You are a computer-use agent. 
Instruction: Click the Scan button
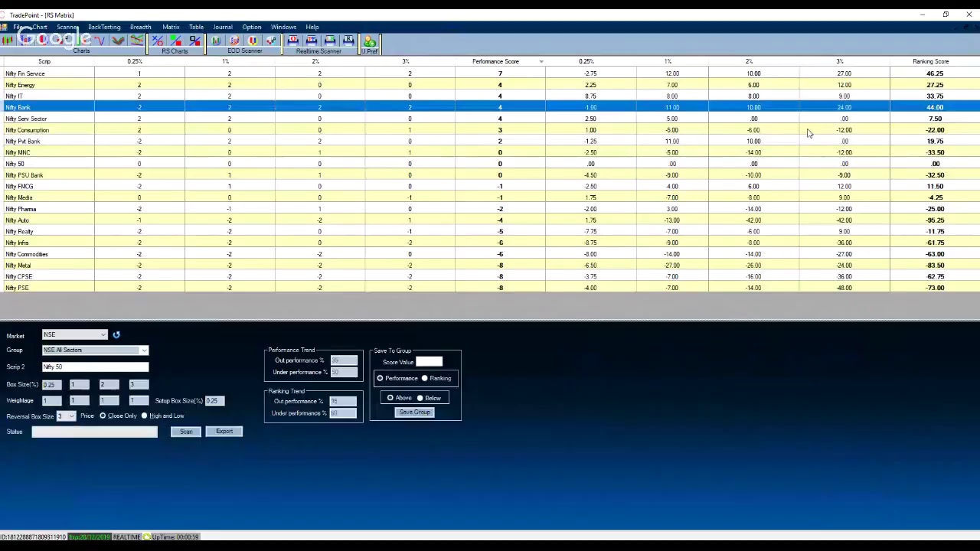click(x=186, y=432)
